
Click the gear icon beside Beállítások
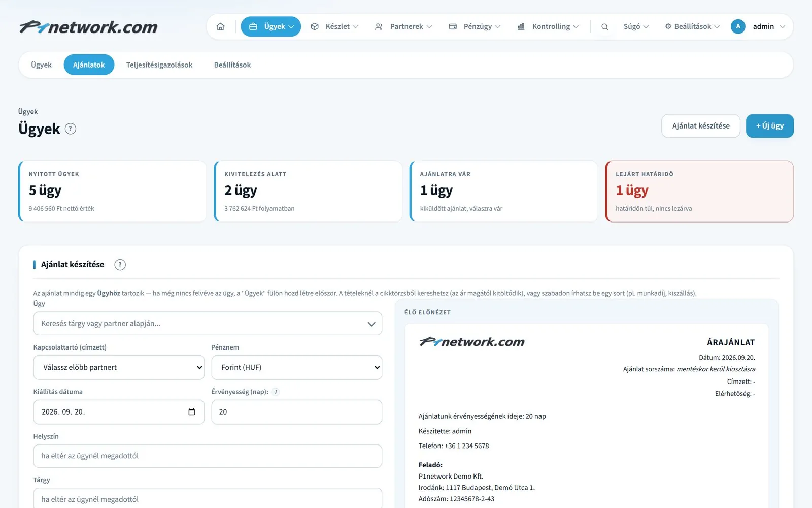[668, 26]
